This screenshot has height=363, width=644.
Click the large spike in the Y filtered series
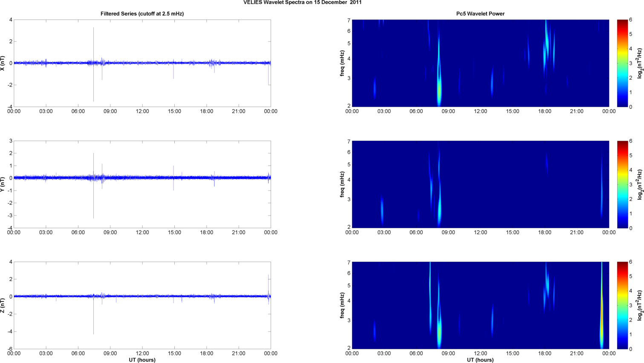click(93, 186)
